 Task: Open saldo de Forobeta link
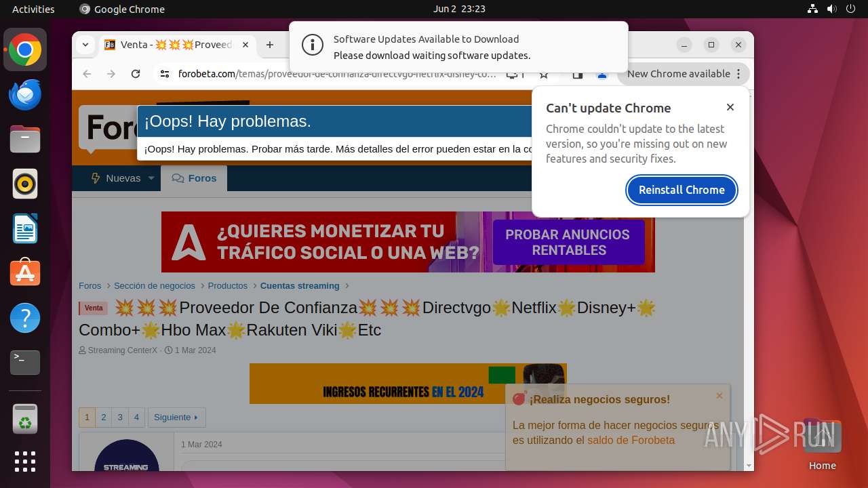pyautogui.click(x=631, y=441)
